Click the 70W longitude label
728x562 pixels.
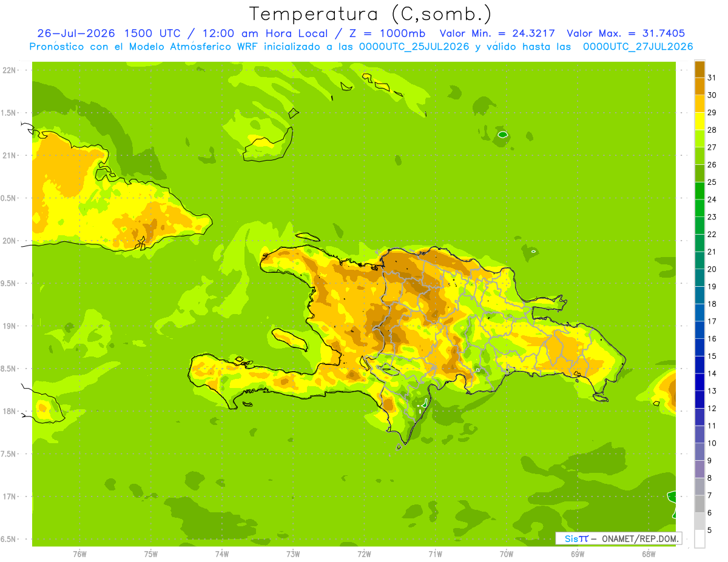(x=507, y=554)
